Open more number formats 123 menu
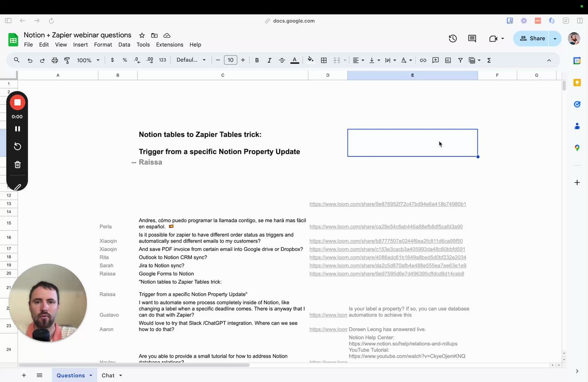 coord(162,60)
